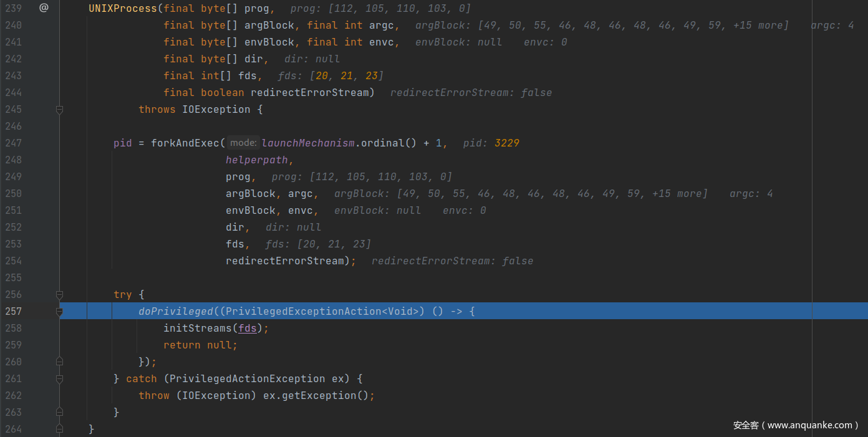
Task: Toggle fold end marker at line 260
Action: [60, 362]
